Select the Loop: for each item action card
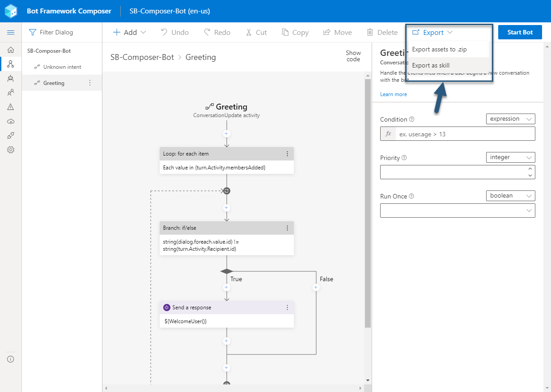551x392 pixels. [x=226, y=160]
